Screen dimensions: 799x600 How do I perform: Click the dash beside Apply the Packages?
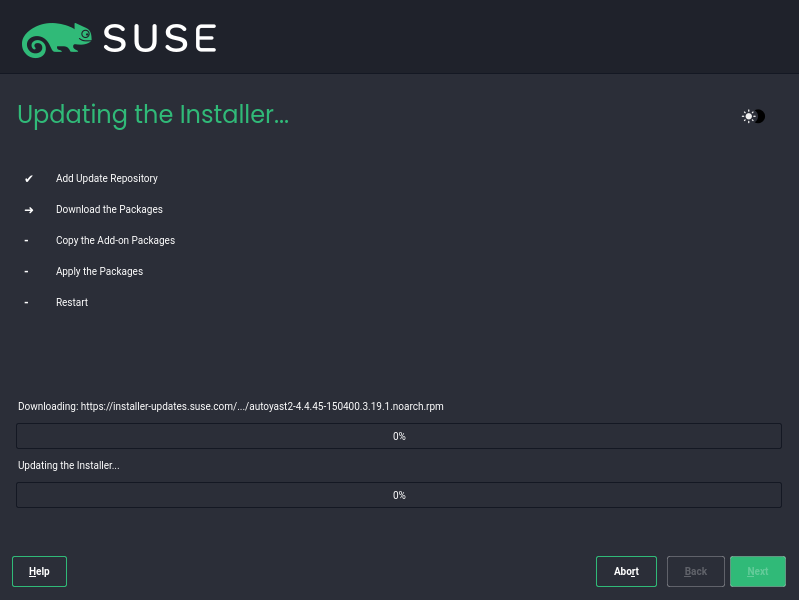26,272
